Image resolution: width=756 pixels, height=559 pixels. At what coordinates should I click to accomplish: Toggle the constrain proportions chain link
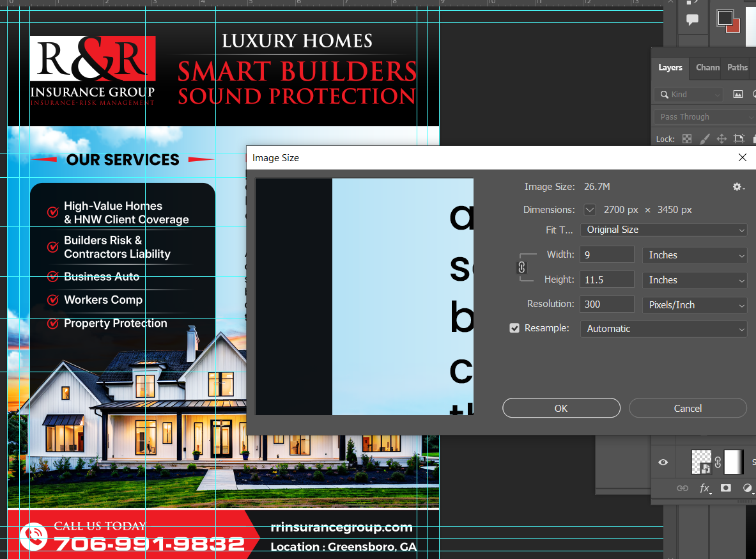pyautogui.click(x=521, y=267)
